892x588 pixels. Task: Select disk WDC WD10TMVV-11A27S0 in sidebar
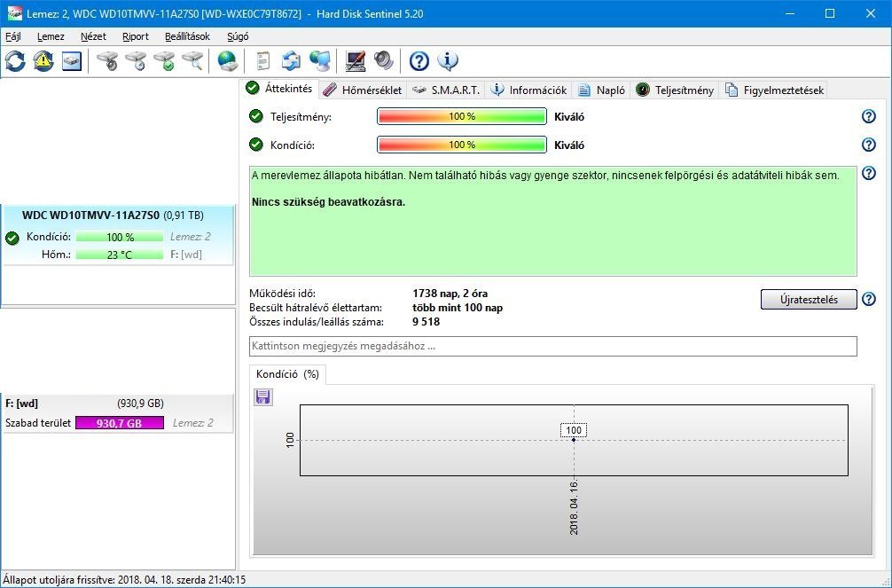click(118, 235)
